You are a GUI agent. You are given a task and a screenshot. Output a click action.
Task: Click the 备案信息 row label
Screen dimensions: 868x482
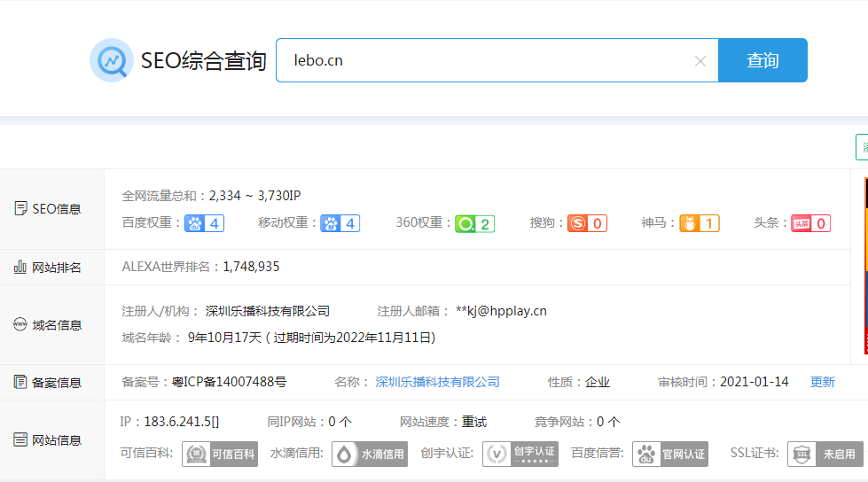click(57, 383)
